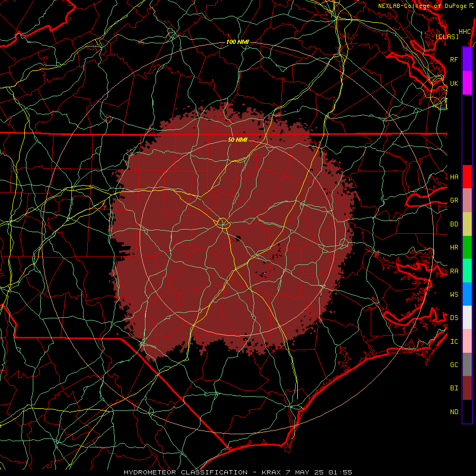Click the red HA legend color swatch
Image resolution: width=476 pixels, height=476 pixels.
(467, 177)
